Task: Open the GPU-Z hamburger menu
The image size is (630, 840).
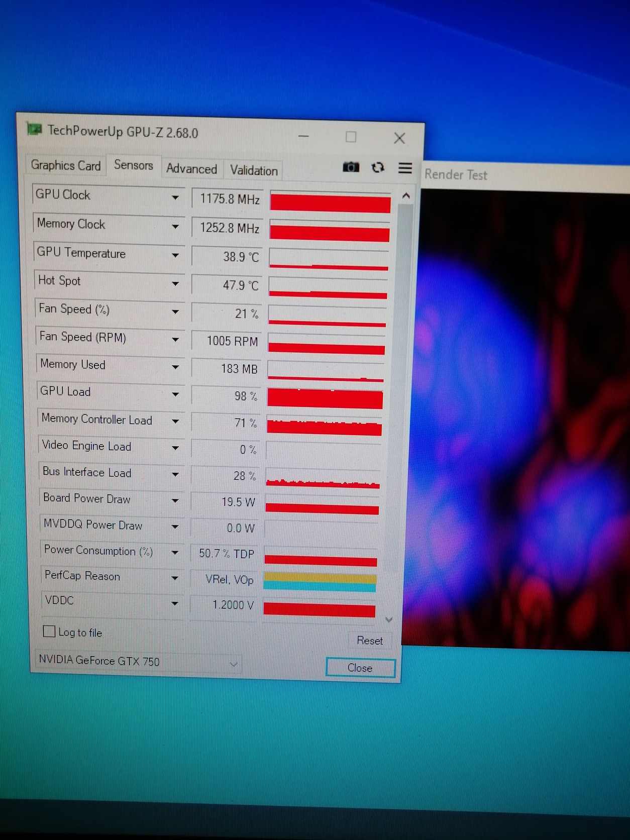Action: (405, 168)
